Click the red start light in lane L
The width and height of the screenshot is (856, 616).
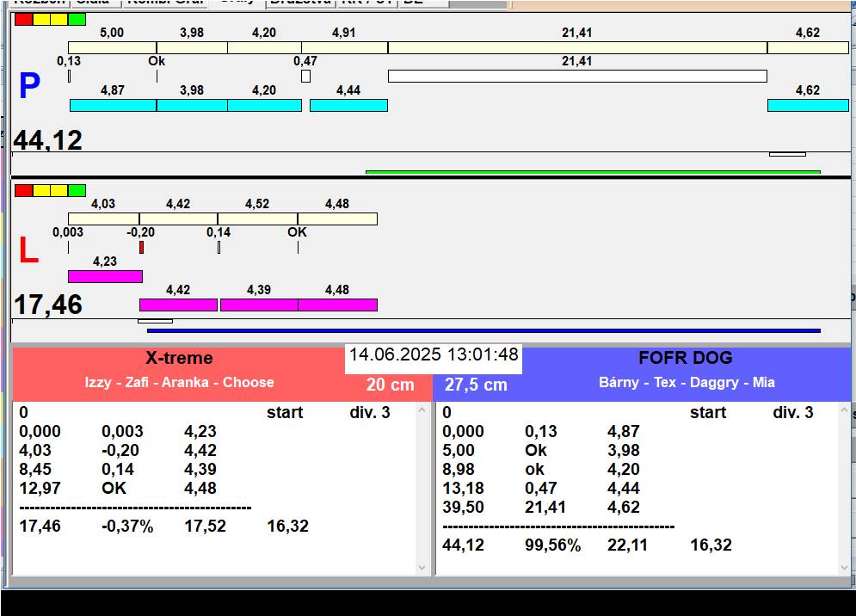[x=23, y=190]
